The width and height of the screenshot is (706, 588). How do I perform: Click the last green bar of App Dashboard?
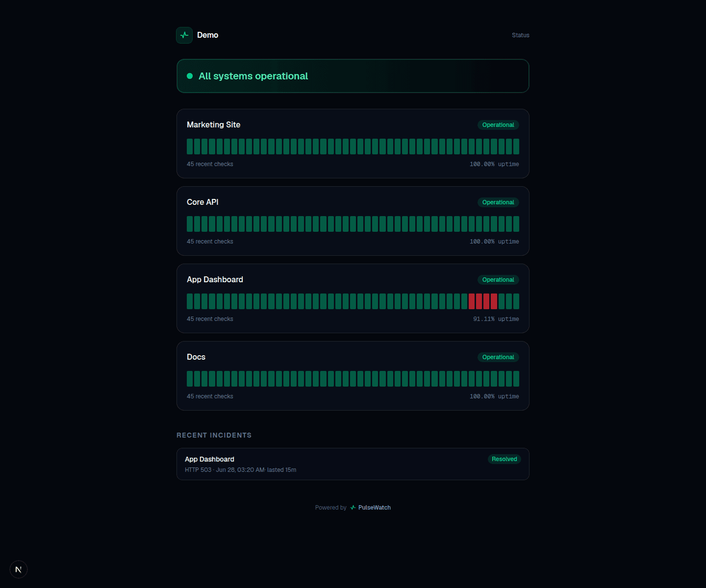pos(516,301)
